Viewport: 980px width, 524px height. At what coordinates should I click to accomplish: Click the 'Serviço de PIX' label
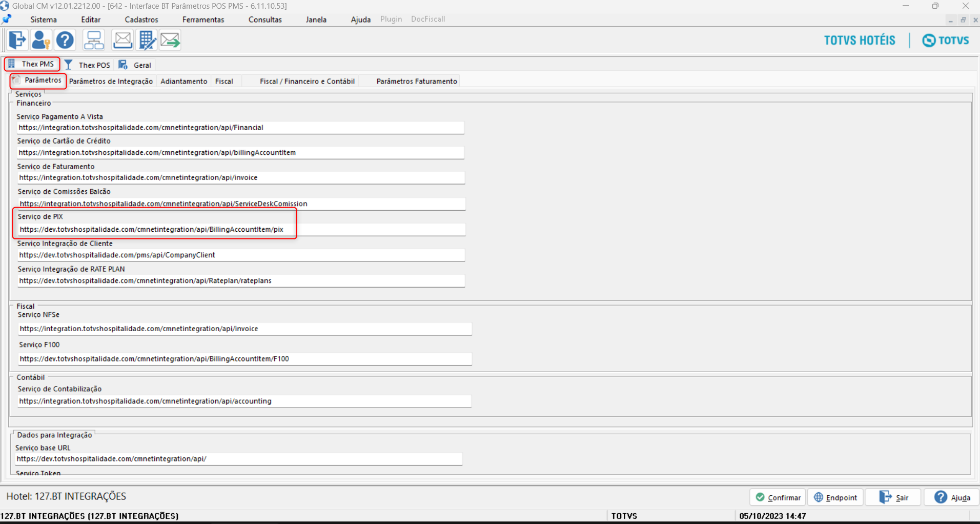click(40, 217)
